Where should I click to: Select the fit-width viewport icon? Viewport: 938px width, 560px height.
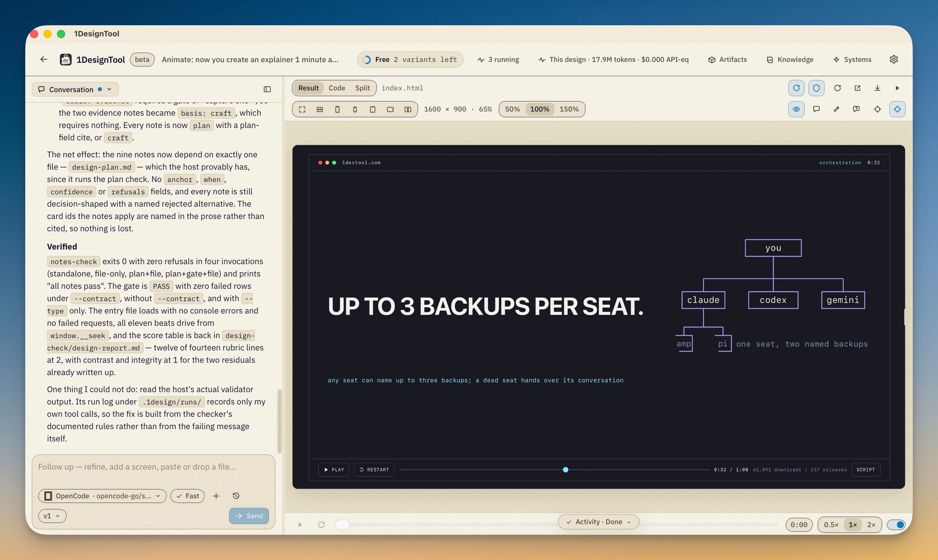click(320, 109)
